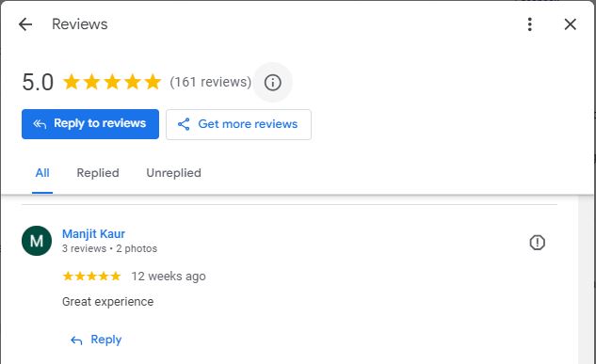596x364 pixels.
Task: Click the share icon in Get more reviews
Action: click(x=184, y=124)
